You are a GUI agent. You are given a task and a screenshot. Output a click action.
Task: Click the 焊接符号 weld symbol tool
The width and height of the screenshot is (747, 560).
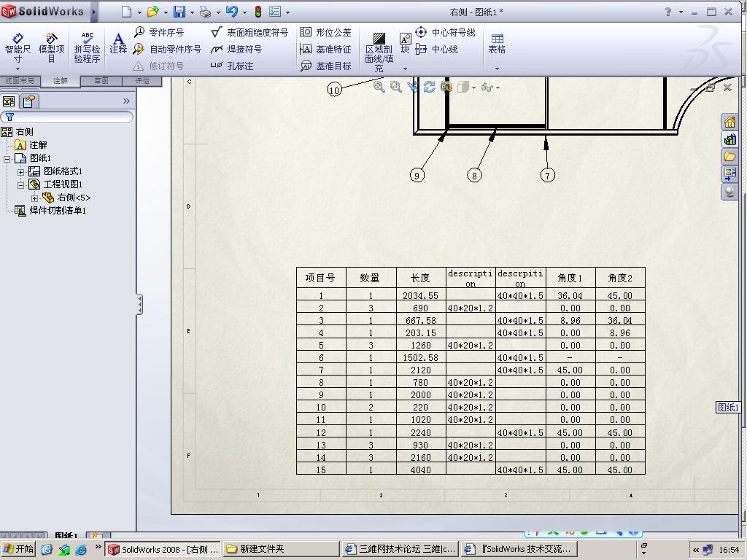[236, 49]
